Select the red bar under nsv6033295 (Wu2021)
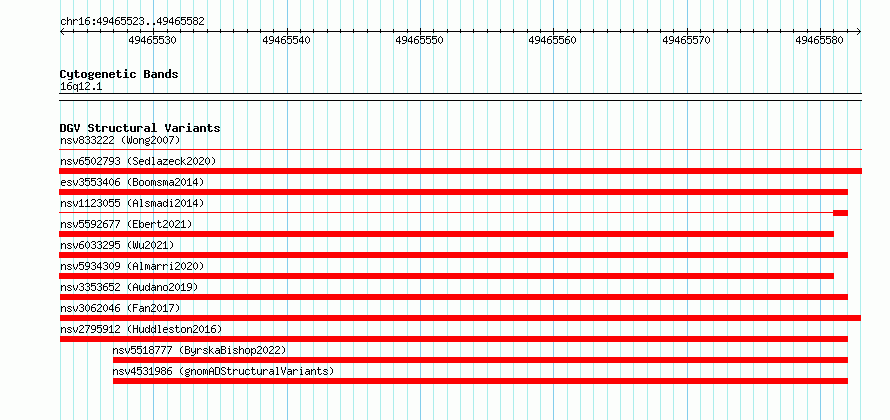 [x=454, y=255]
